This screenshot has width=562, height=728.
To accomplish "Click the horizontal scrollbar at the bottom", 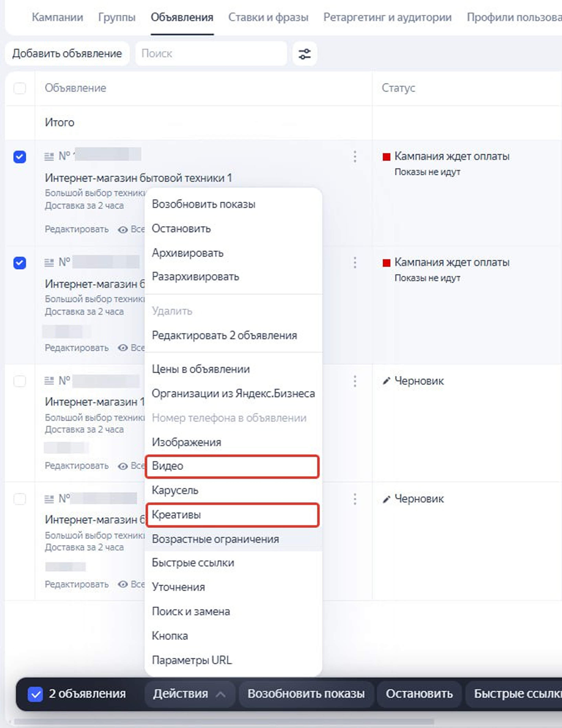I will pos(223,722).
